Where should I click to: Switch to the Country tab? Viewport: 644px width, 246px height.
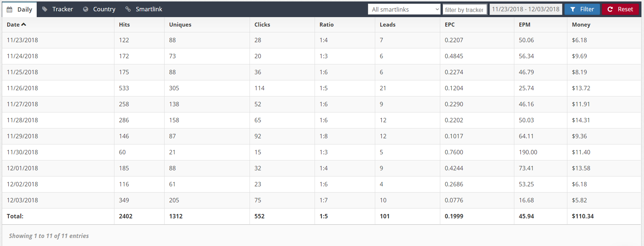(104, 9)
